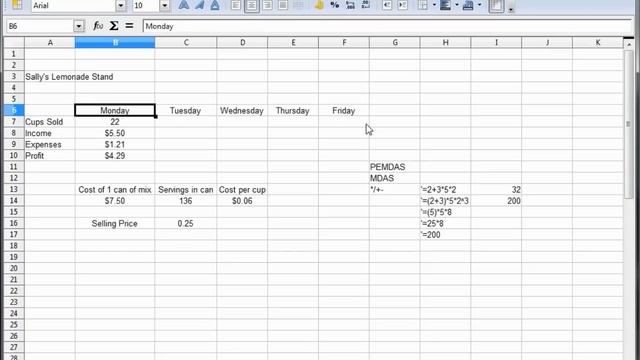Select column C header
Screen dimensions: 640x360
(186, 42)
